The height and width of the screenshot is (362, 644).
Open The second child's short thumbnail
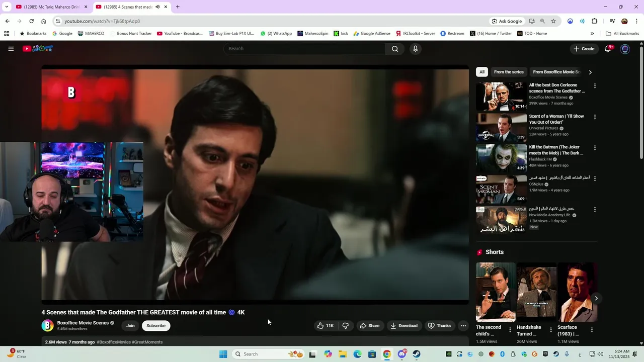click(496, 292)
